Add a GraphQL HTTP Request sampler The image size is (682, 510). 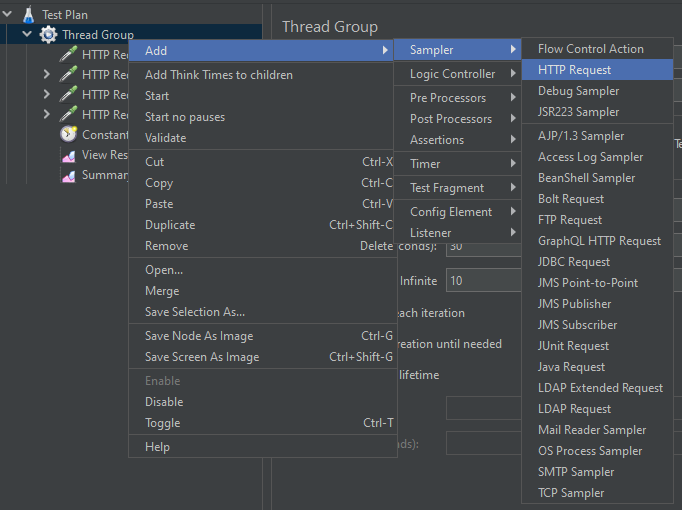pos(598,240)
